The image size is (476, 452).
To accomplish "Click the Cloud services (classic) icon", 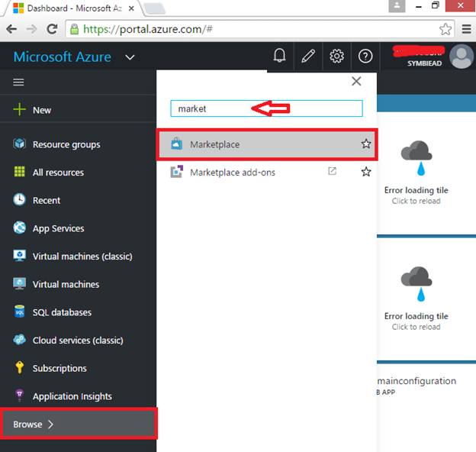I will tap(19, 340).
